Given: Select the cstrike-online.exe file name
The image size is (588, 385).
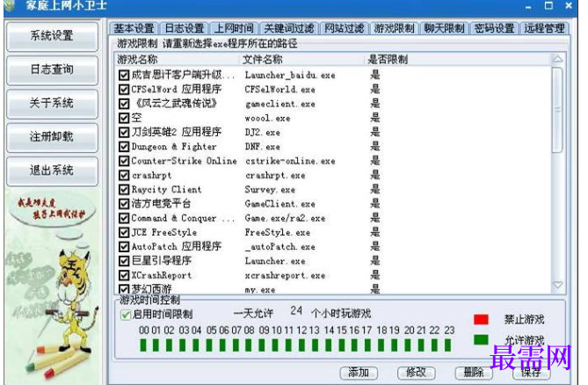Looking at the screenshot, I should point(290,161).
